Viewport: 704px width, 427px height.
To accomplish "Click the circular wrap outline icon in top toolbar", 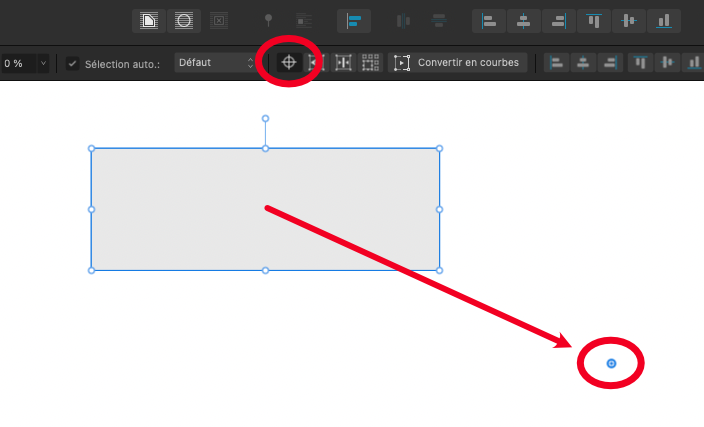I will click(184, 21).
